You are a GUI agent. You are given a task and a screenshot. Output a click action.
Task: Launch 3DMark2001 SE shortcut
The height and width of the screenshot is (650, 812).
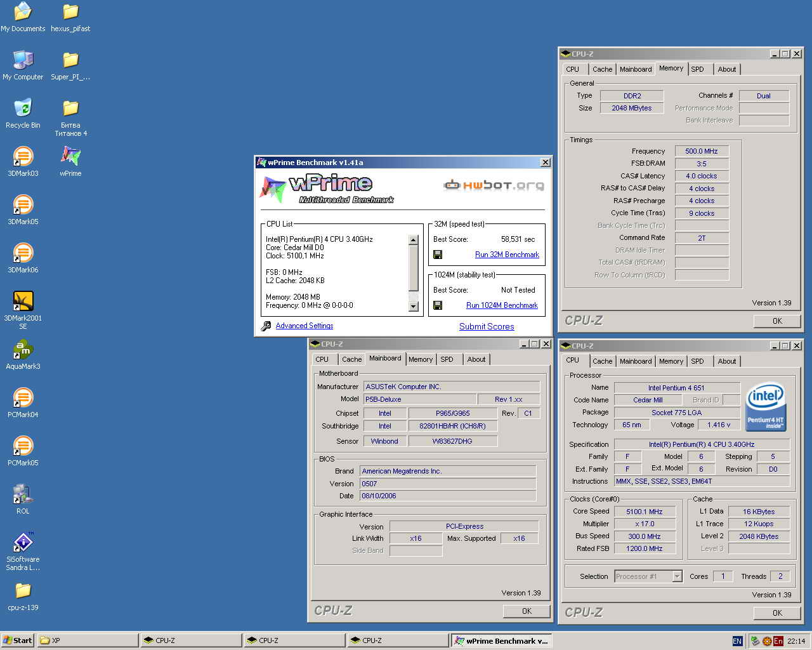tap(23, 310)
